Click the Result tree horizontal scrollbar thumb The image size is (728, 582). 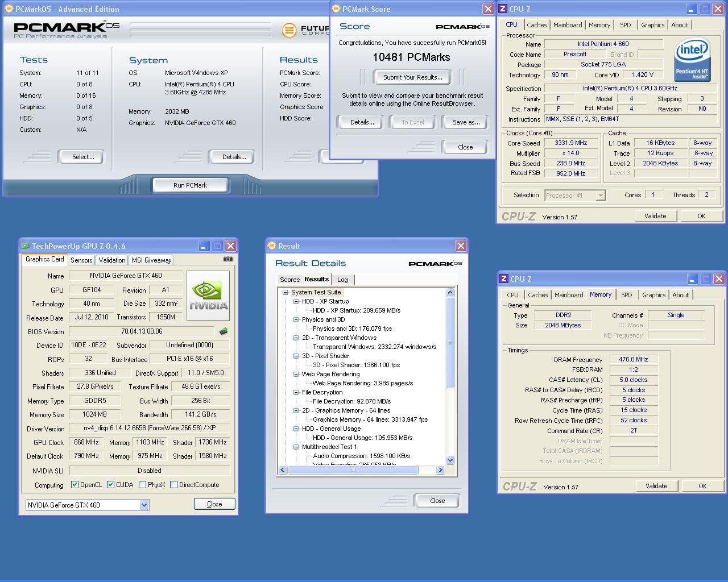[353, 470]
